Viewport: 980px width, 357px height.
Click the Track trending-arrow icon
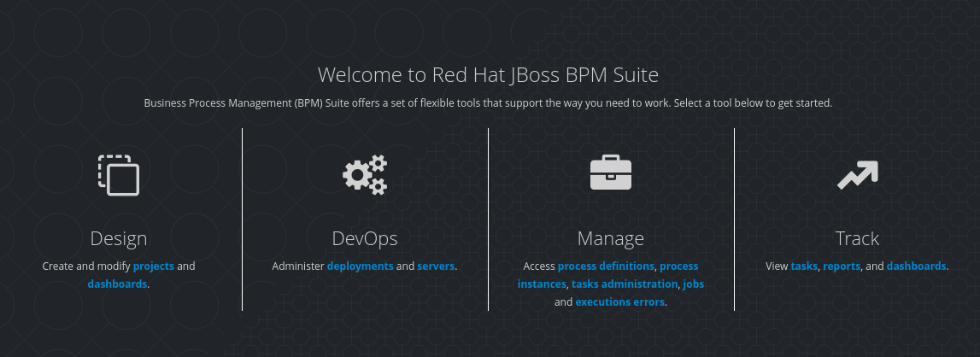858,175
